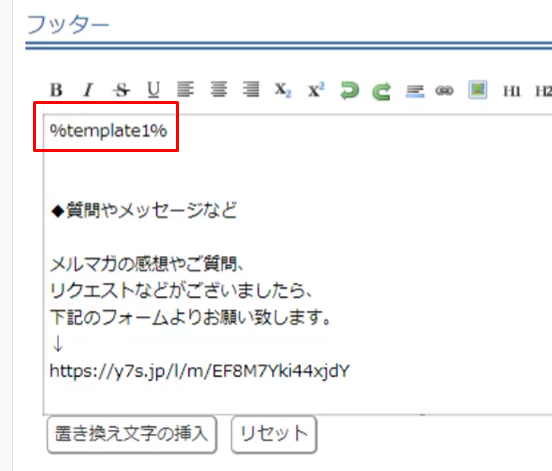Align text to the right
This screenshot has width=552, height=471.
click(251, 89)
